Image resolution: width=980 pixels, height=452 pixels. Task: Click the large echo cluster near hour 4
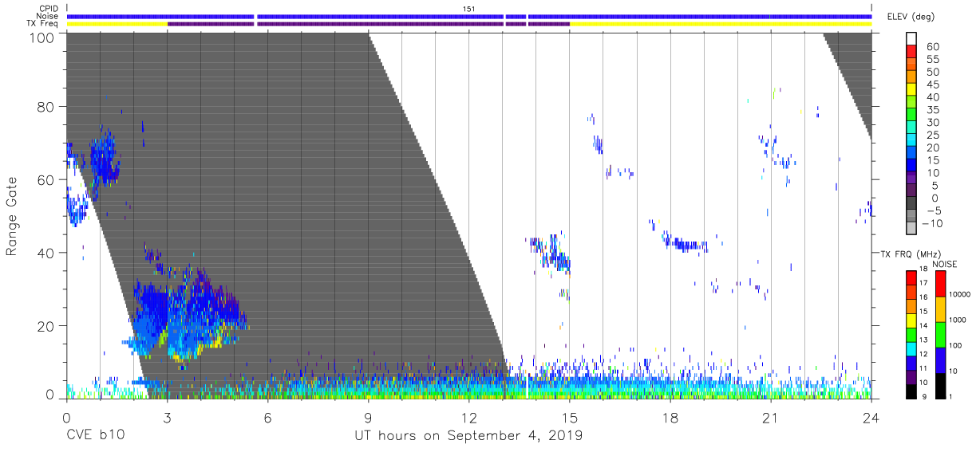coord(188,315)
